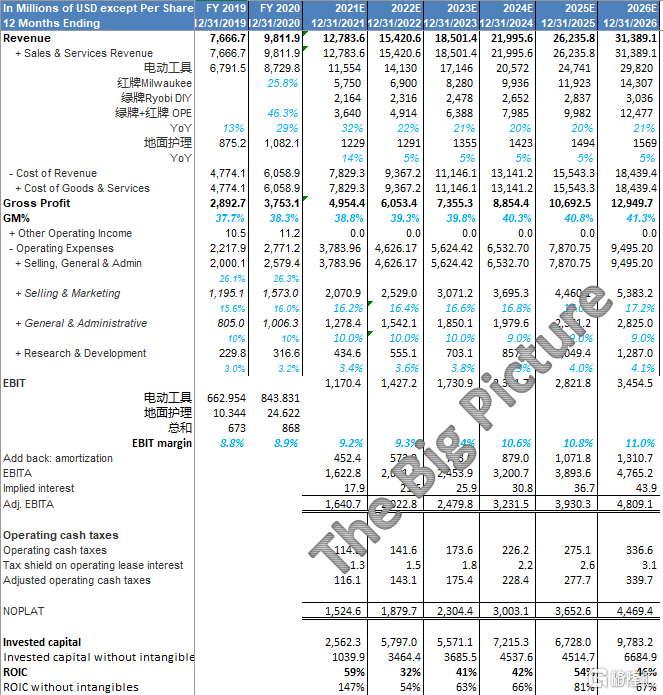Select '+ Other Operating Income' label
Screen dimensions: 663x695
(x=71, y=233)
